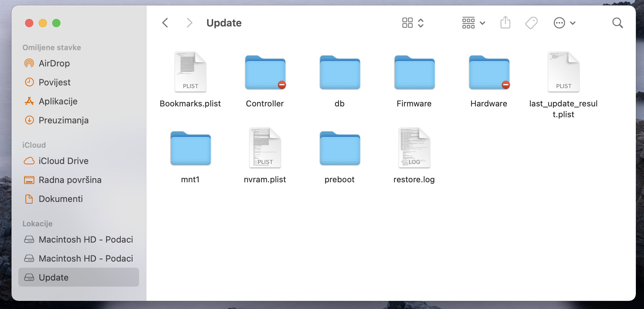Viewport: 644px width, 309px height.
Task: Open the More actions ellipsis menu
Action: [x=565, y=23]
